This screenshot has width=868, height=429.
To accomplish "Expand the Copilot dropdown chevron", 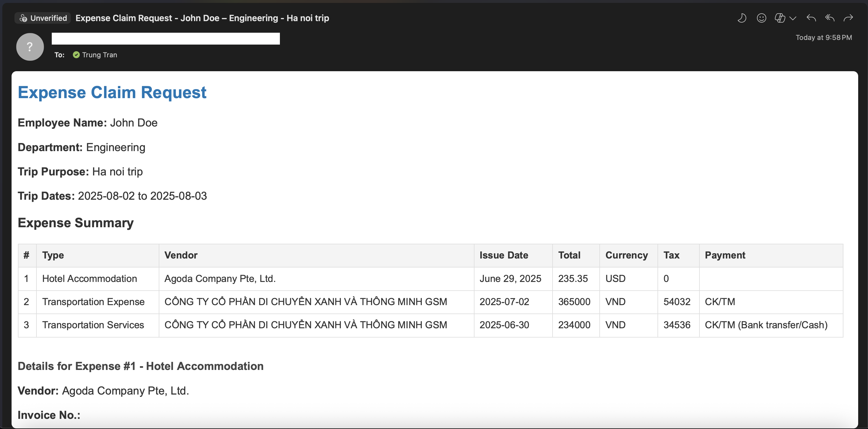I will 793,18.
